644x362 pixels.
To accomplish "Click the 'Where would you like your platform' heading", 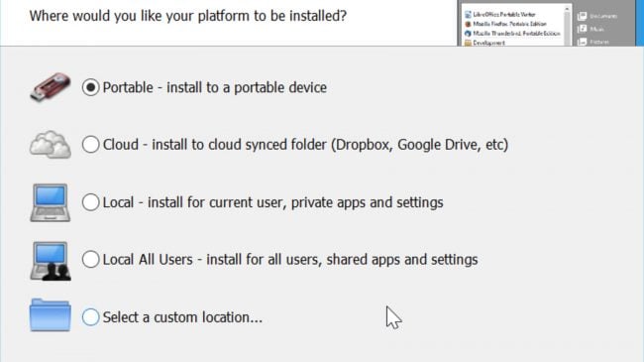I will point(188,16).
